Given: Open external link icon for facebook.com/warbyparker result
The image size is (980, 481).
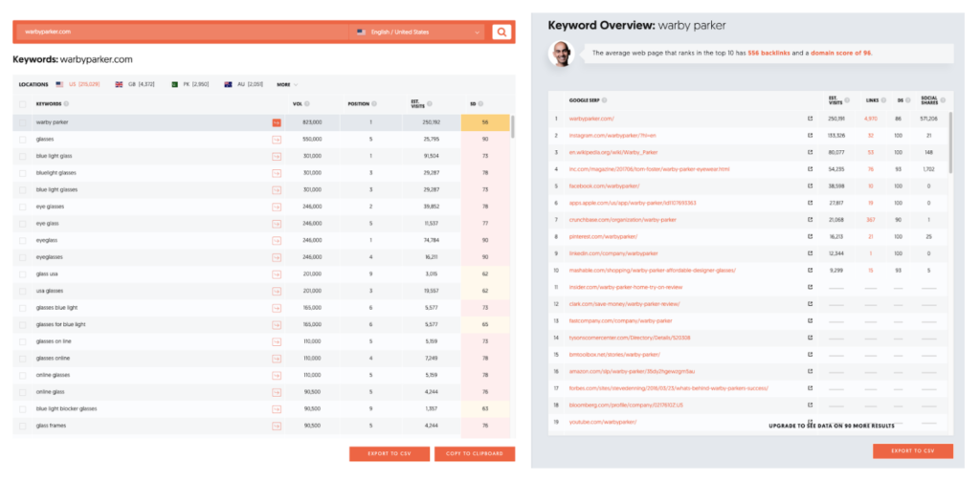Looking at the screenshot, I should click(x=810, y=186).
